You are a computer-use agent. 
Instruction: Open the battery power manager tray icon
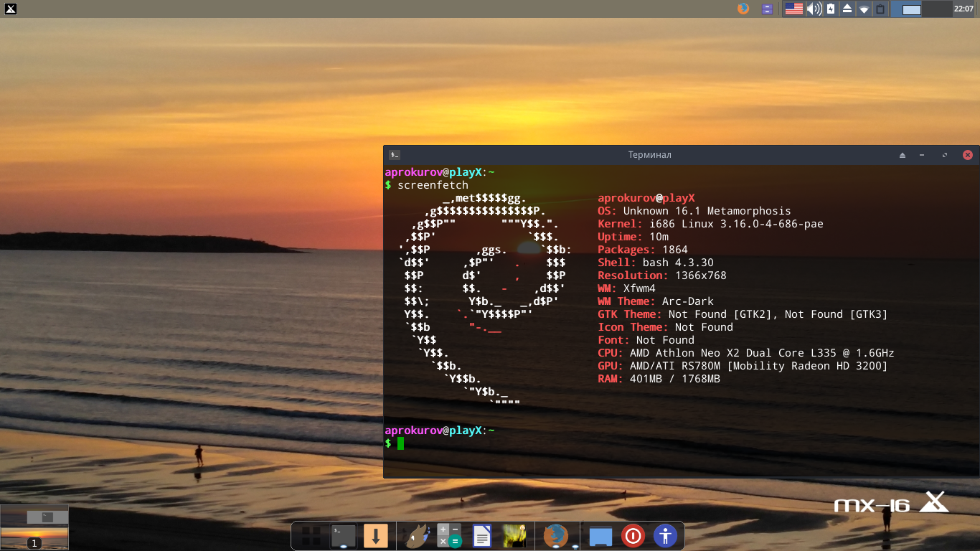click(831, 9)
